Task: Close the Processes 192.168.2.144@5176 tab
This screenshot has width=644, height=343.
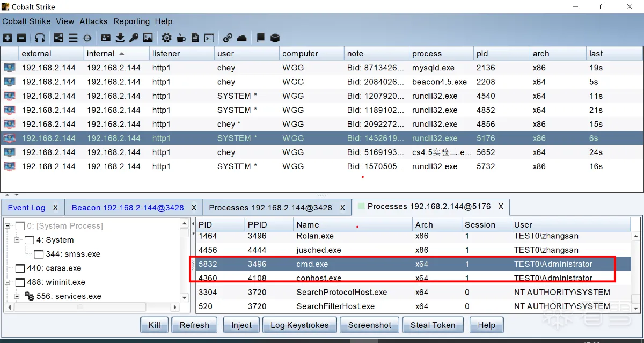Action: pos(501,207)
